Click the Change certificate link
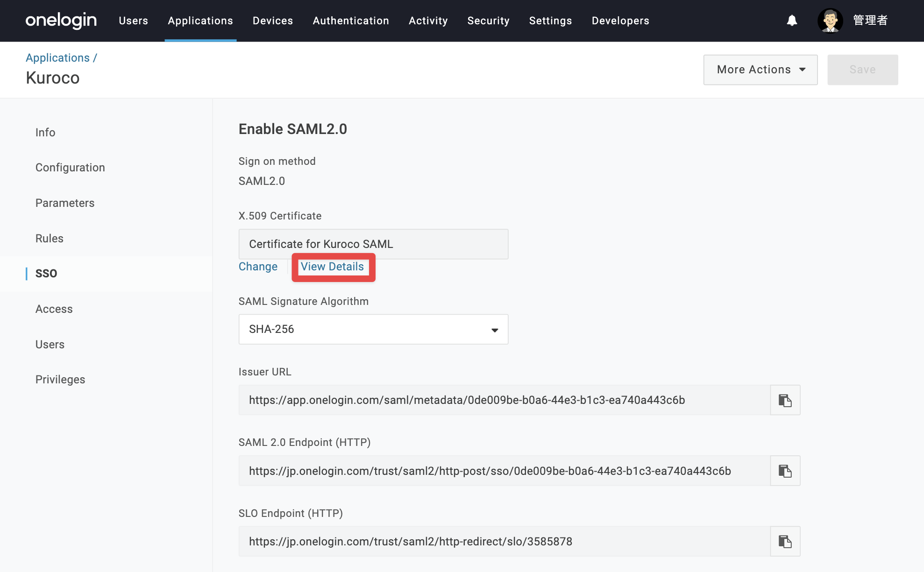 click(x=258, y=267)
